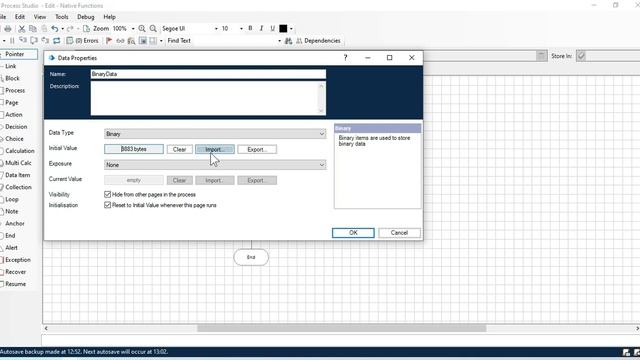Cancel the Data Properties dialog
This screenshot has width=640, height=360.
tap(399, 233)
